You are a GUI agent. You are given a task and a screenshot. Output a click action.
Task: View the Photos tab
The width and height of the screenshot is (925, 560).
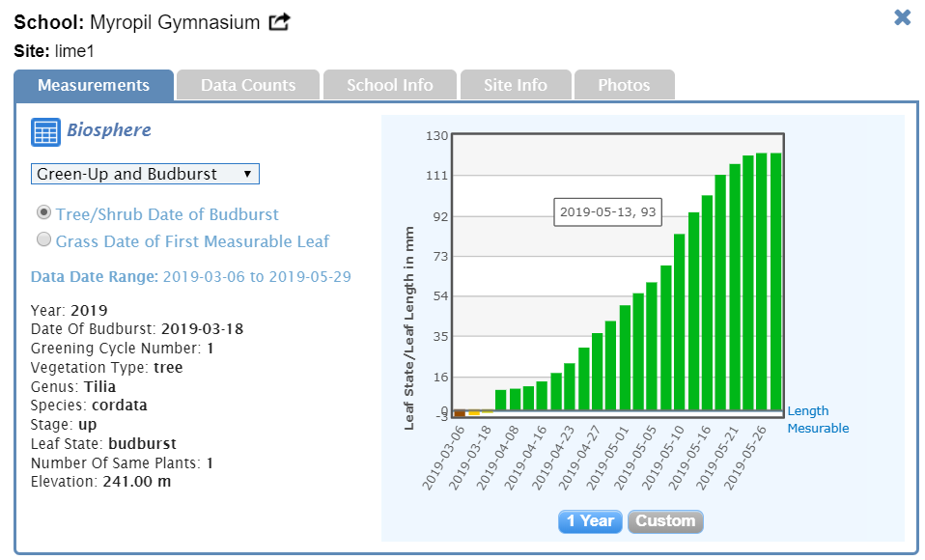tap(624, 85)
